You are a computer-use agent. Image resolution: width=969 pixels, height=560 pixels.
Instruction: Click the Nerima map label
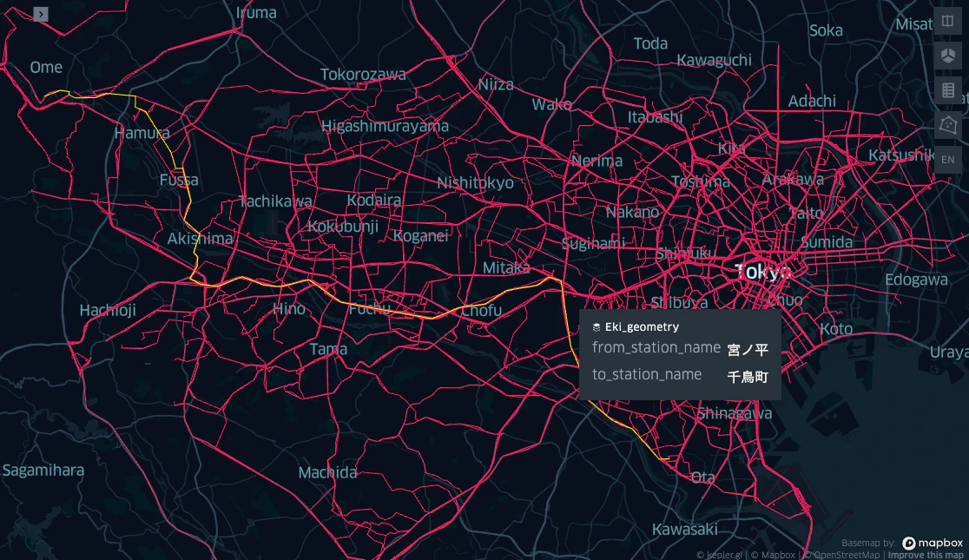coord(597,161)
